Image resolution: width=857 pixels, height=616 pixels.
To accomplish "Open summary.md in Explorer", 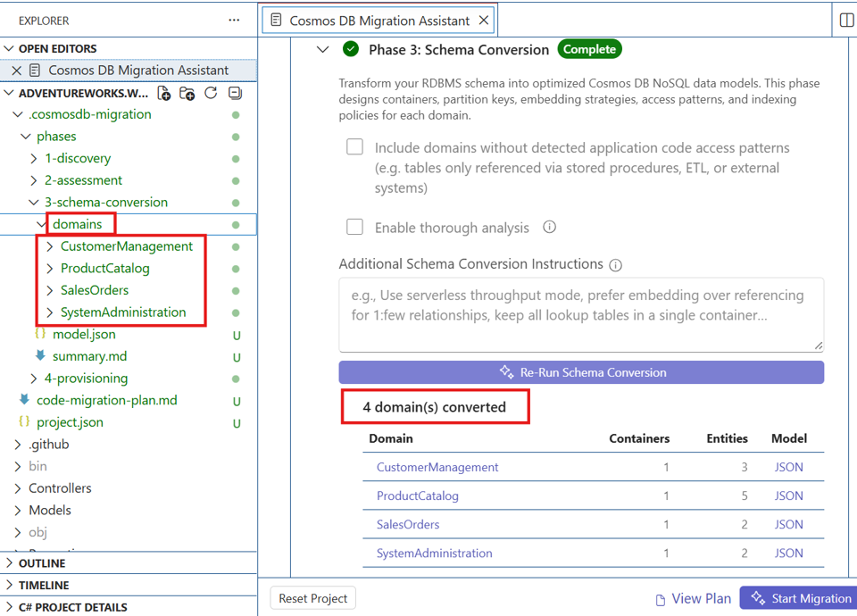I will tap(89, 356).
